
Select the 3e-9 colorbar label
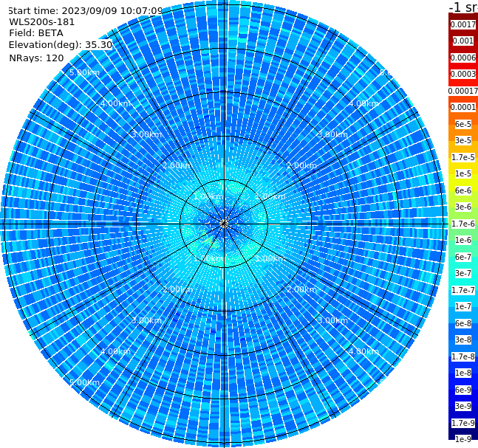pos(463,406)
